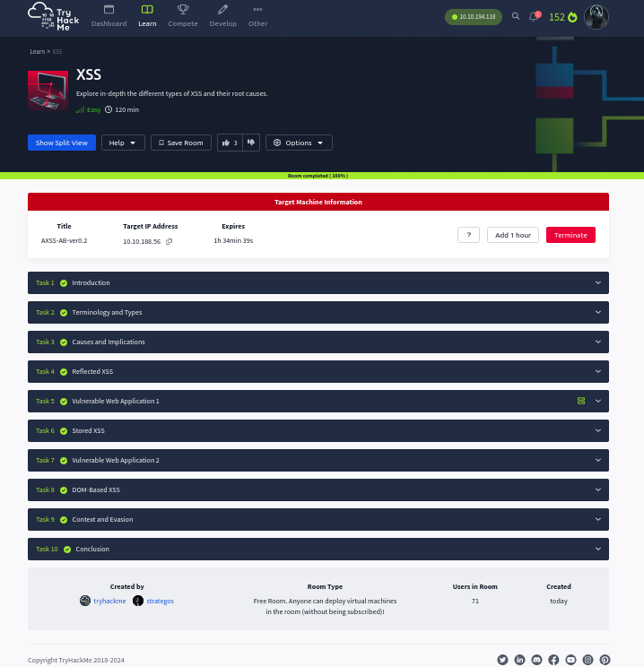Open TryHackMe Instagram page
This screenshot has height=667, width=644.
click(587, 660)
